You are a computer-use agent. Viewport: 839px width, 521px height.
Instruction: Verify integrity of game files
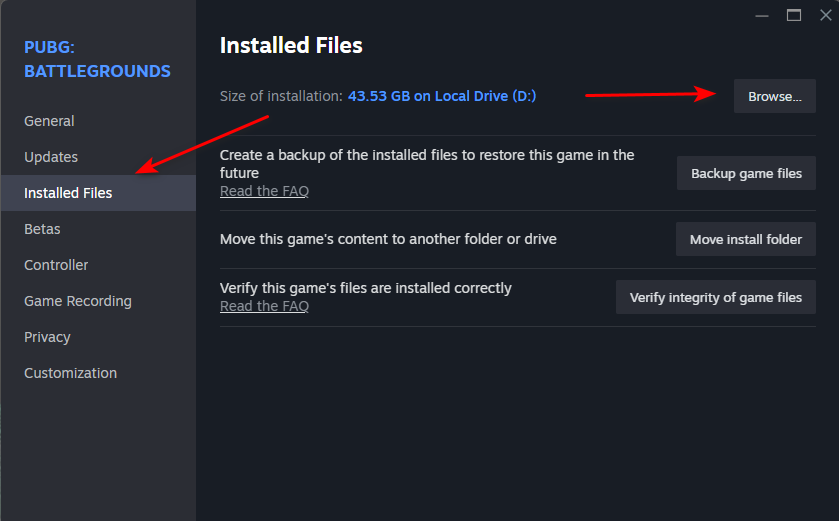716,297
